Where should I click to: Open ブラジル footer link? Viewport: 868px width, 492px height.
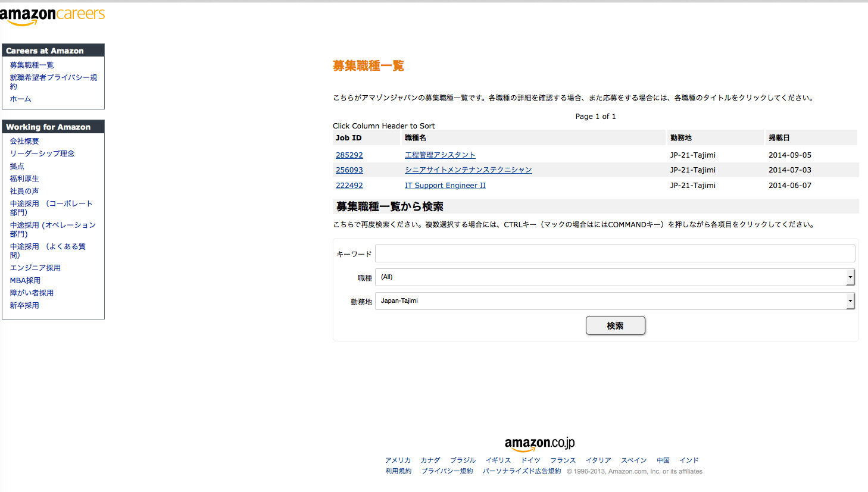coord(463,460)
